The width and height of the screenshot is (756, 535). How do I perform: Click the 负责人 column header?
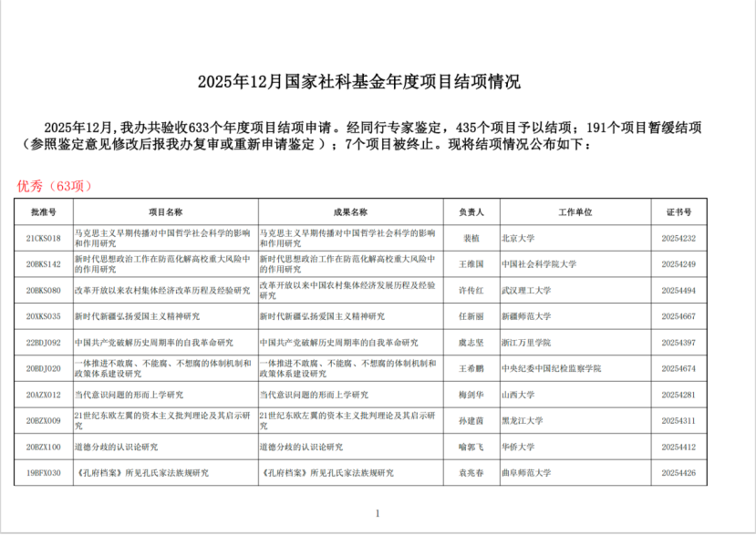pos(471,211)
